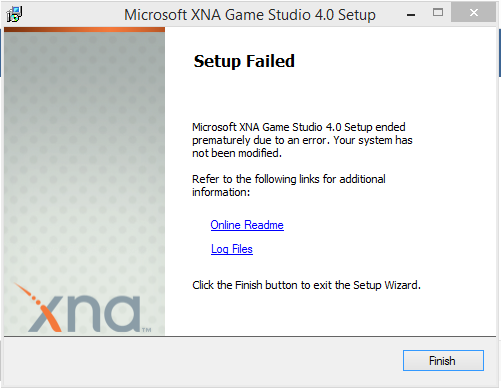Select the window title text

click(250, 15)
